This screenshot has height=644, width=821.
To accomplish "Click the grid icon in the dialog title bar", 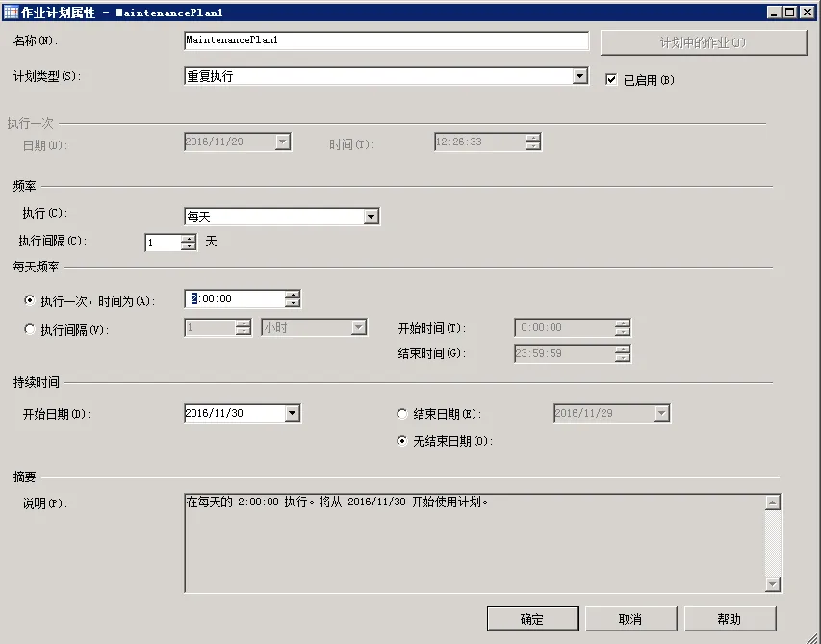I will (9, 12).
